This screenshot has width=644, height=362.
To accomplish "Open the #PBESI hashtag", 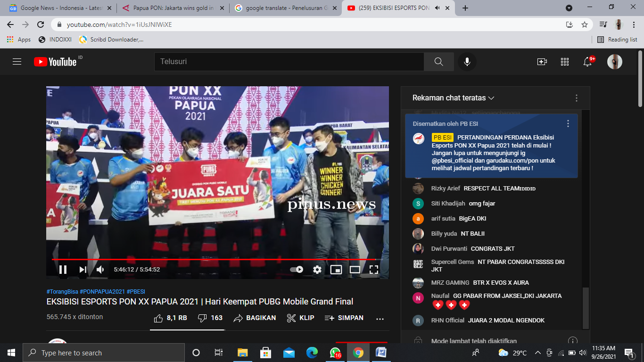I will [136, 292].
